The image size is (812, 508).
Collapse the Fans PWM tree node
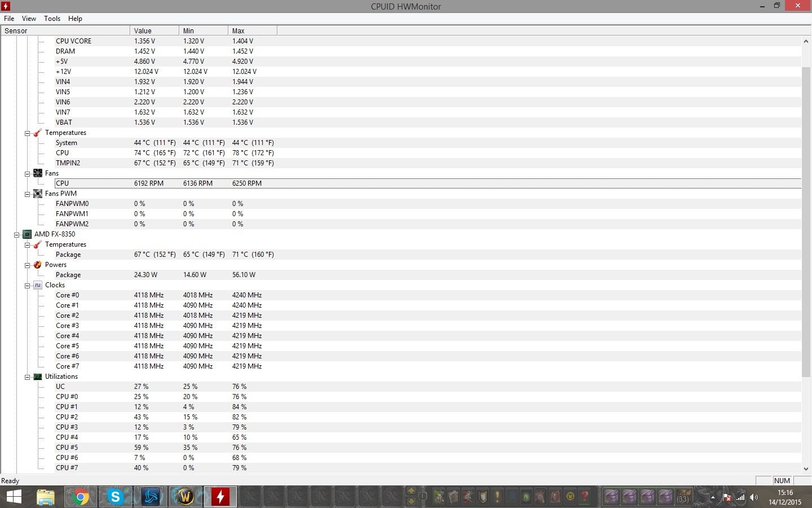click(x=27, y=194)
